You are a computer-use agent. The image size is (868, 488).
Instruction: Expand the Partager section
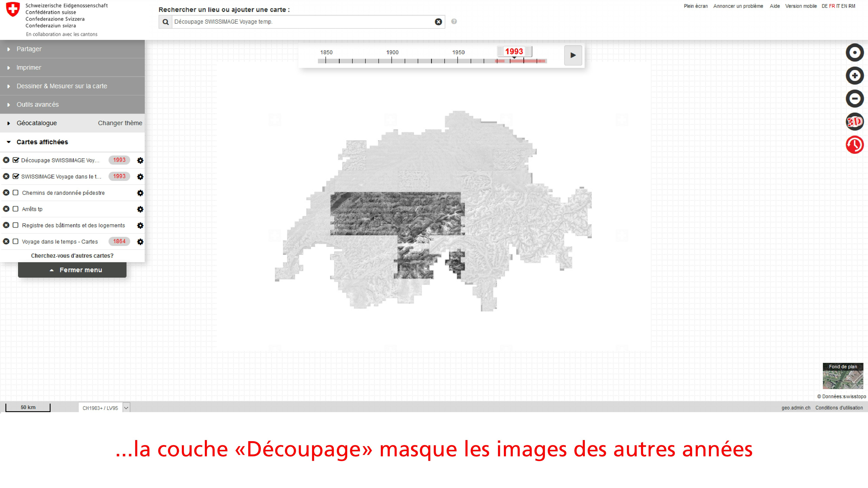(x=29, y=49)
